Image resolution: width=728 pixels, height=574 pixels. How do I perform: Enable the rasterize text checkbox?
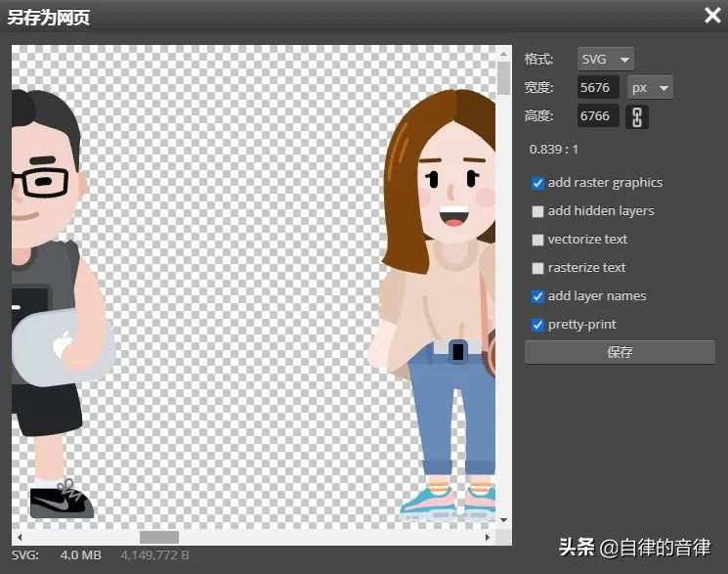click(537, 268)
